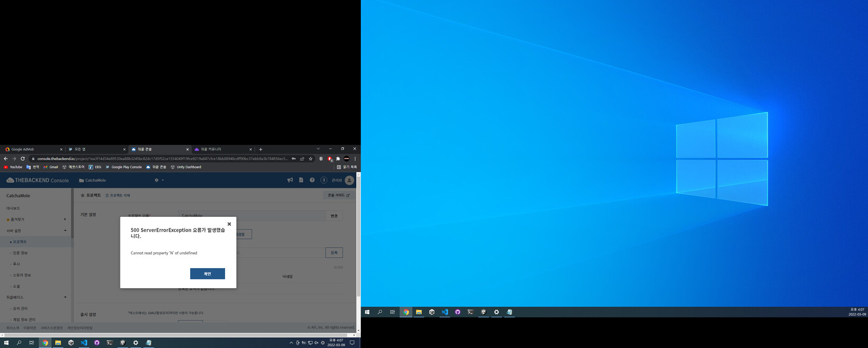This screenshot has height=348, width=868.
Task: Open File Explorer on the taskbar below Chrome
Action: click(58, 343)
